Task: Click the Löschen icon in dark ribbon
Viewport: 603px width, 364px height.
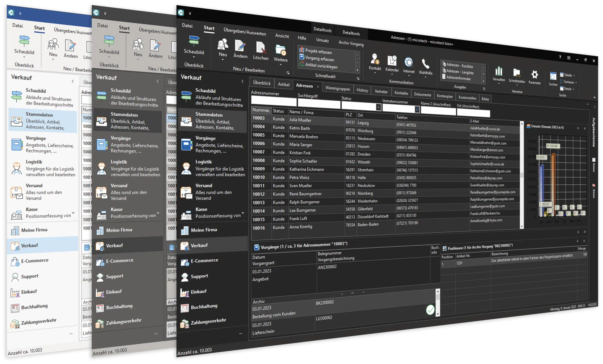Action: point(261,48)
